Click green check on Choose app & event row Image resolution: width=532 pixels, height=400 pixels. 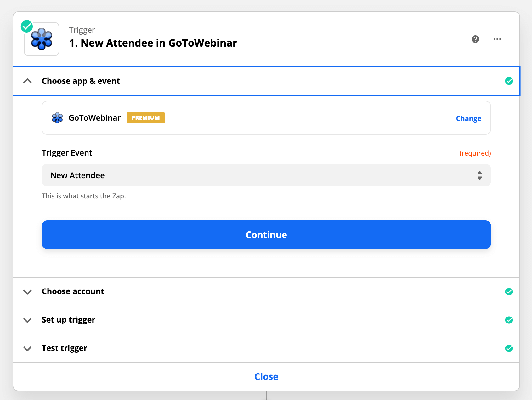(x=509, y=81)
